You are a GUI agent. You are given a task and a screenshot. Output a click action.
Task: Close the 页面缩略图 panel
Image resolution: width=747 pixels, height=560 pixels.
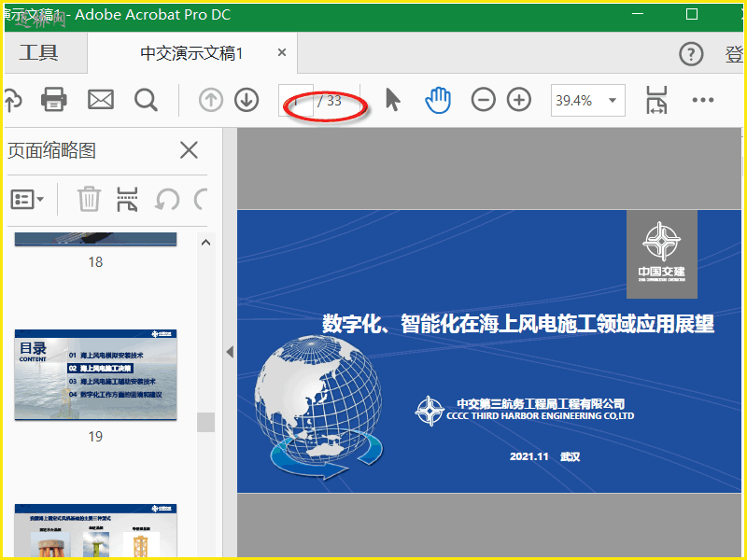189,150
